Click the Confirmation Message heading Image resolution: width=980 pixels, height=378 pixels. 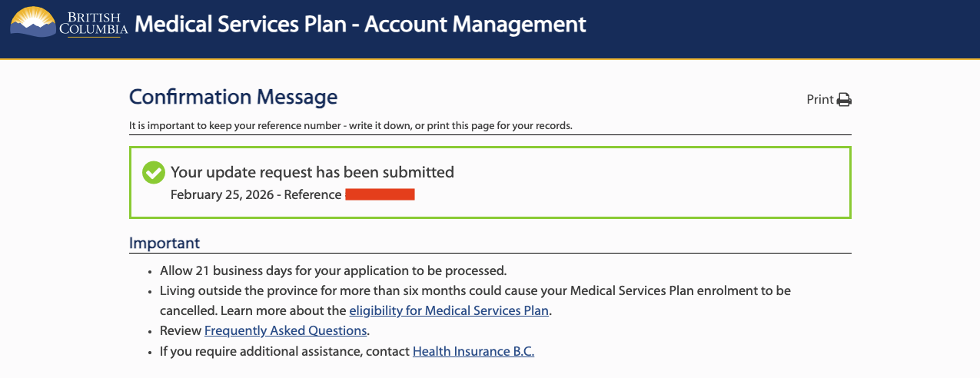pos(233,98)
